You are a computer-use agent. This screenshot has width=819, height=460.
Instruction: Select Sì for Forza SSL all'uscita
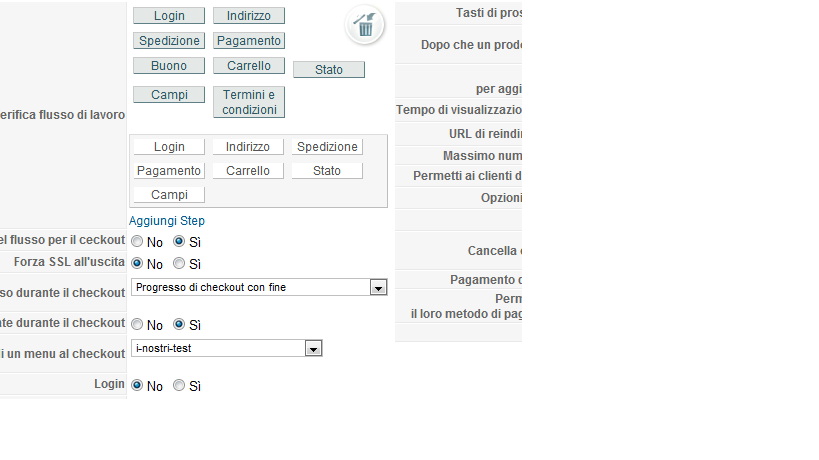tap(179, 263)
